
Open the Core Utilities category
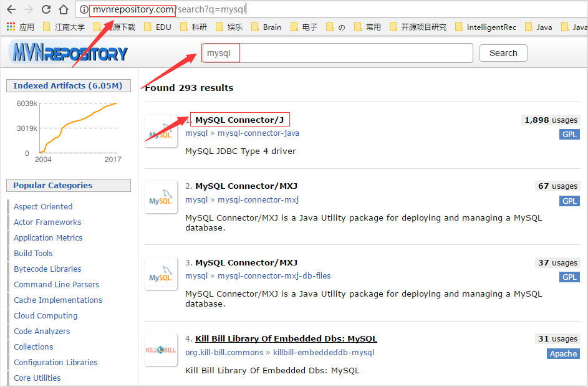click(x=37, y=378)
